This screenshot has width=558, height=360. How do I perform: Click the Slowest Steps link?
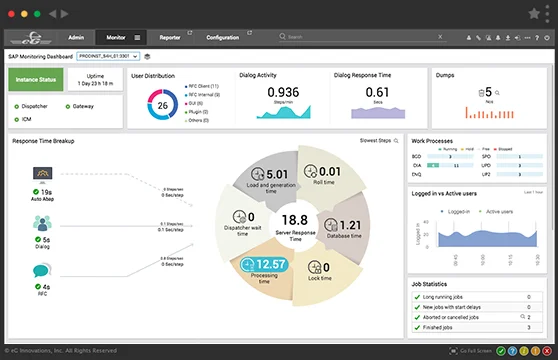pyautogui.click(x=375, y=141)
